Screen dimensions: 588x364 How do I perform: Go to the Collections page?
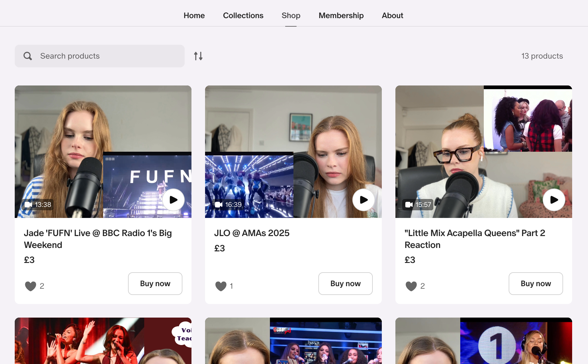(x=243, y=15)
